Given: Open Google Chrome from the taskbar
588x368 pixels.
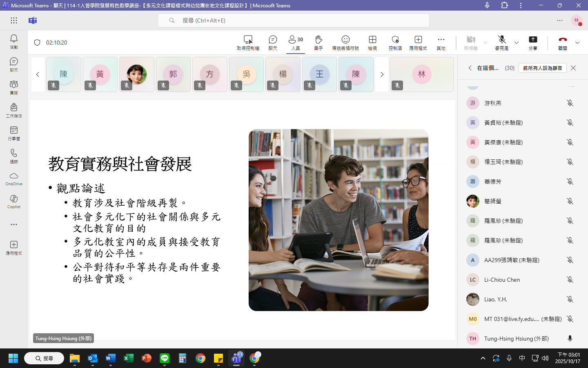Looking at the screenshot, I should 200,359.
